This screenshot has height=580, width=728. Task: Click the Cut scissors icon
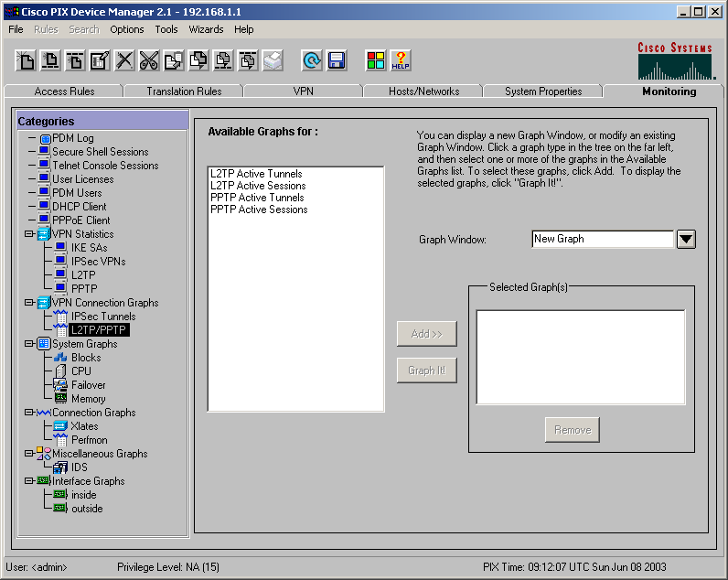(x=149, y=60)
